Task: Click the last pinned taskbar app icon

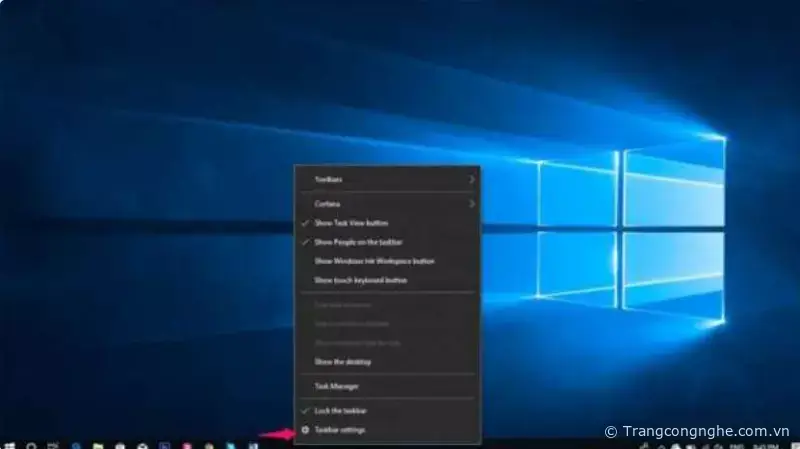Action: (x=254, y=444)
